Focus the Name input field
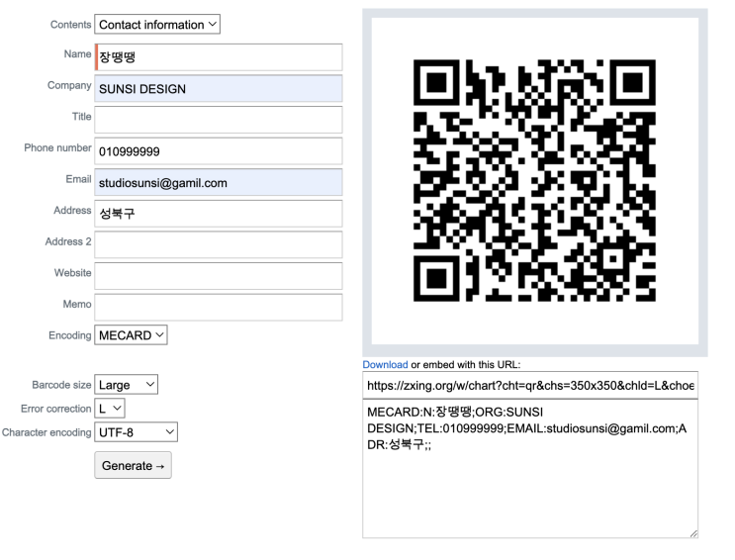The width and height of the screenshot is (735, 560). coord(219,57)
